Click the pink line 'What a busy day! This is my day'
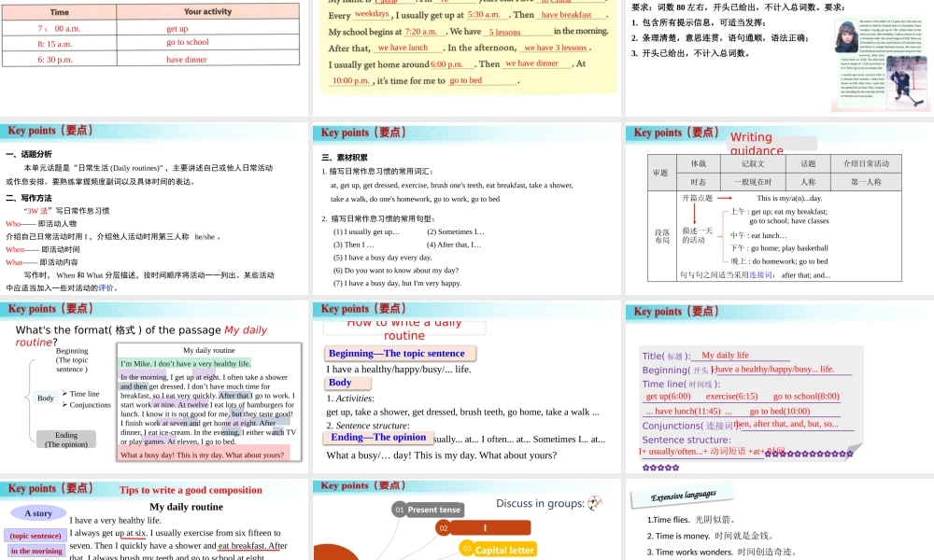 202,455
